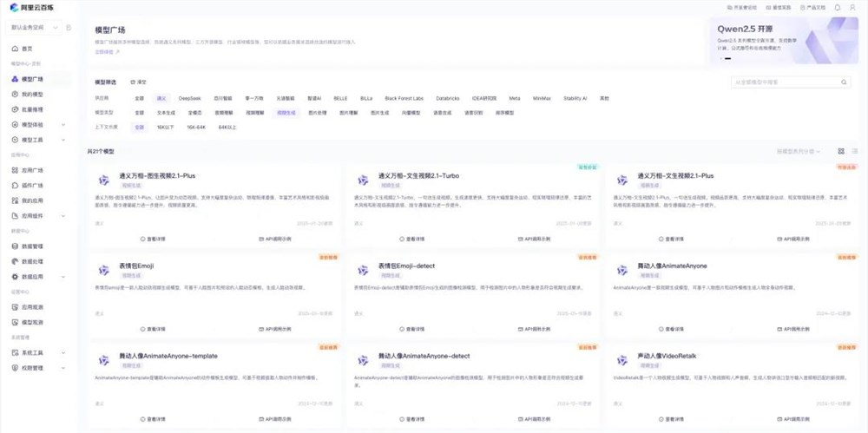Select Meta supplier filter
Viewport: 868px width, 433px height.
[x=515, y=98]
